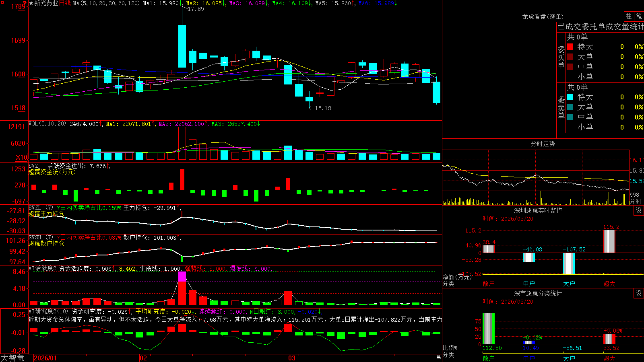Click the yellow MA2: 16.085 value
Viewport: 644px width, 362px height.
coord(204,3)
